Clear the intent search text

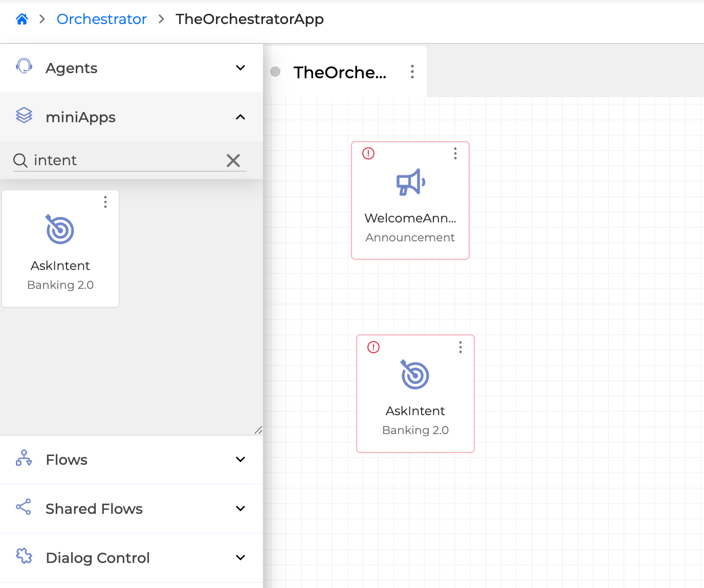[x=233, y=161]
